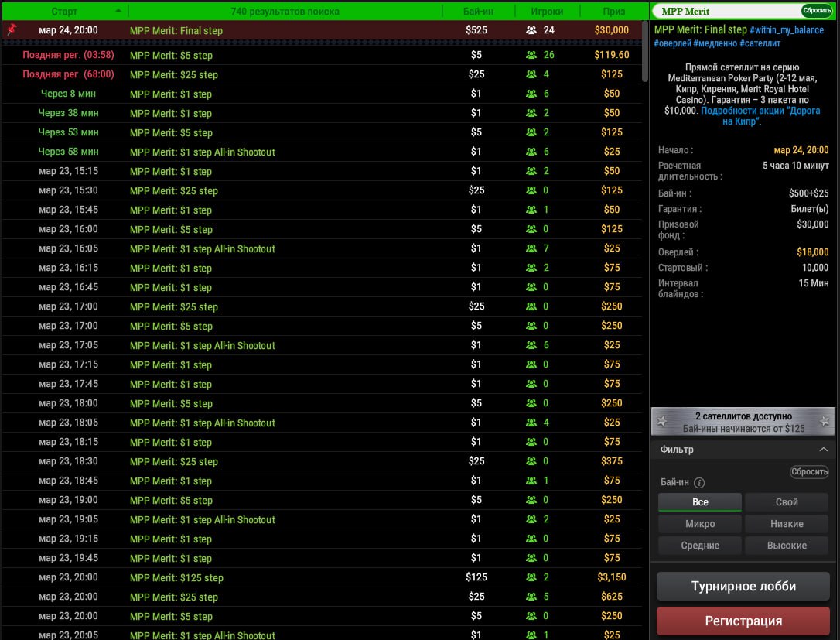Image resolution: width=840 pixels, height=640 pixels.
Task: Click the tournament list scrollbar thumb
Action: click(645, 51)
